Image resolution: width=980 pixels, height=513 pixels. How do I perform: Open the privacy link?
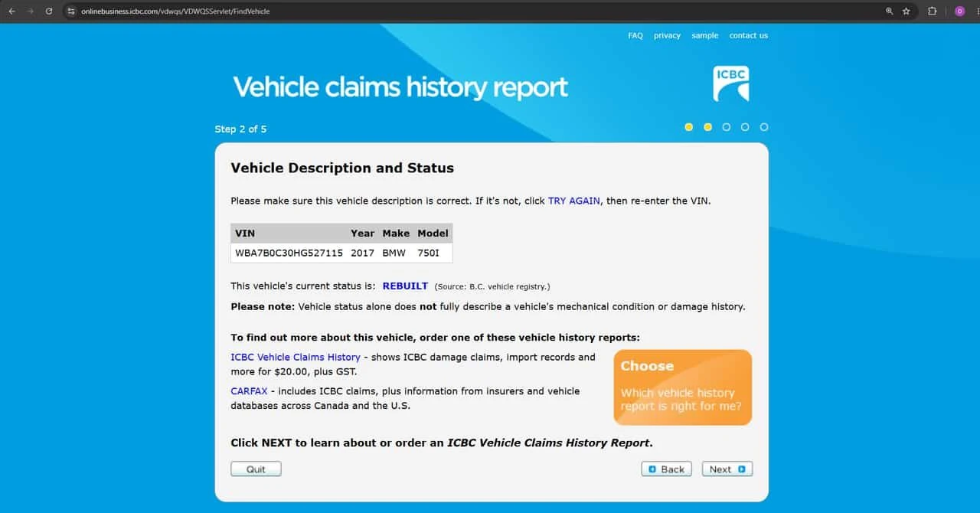coord(667,35)
